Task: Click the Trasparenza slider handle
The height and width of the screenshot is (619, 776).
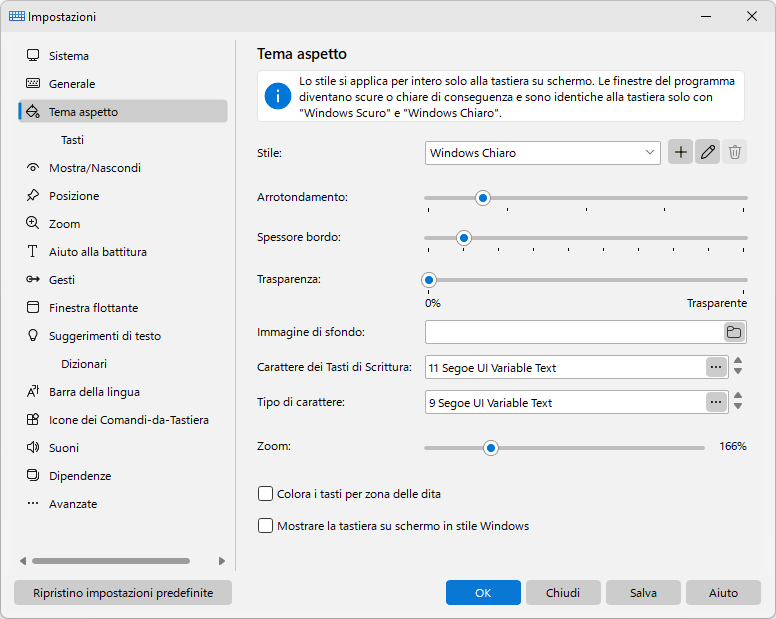Action: tap(429, 280)
